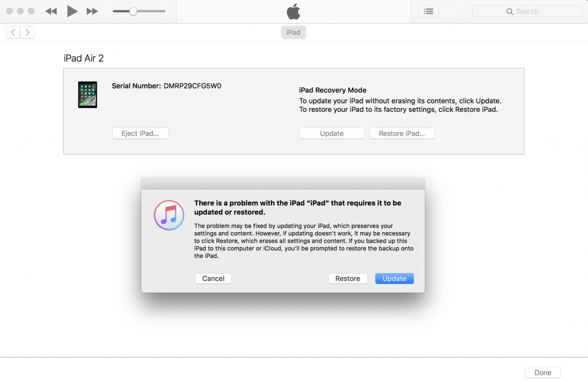Select the serial number DMRP29CFG5W0 text
The height and width of the screenshot is (381, 588).
click(192, 86)
